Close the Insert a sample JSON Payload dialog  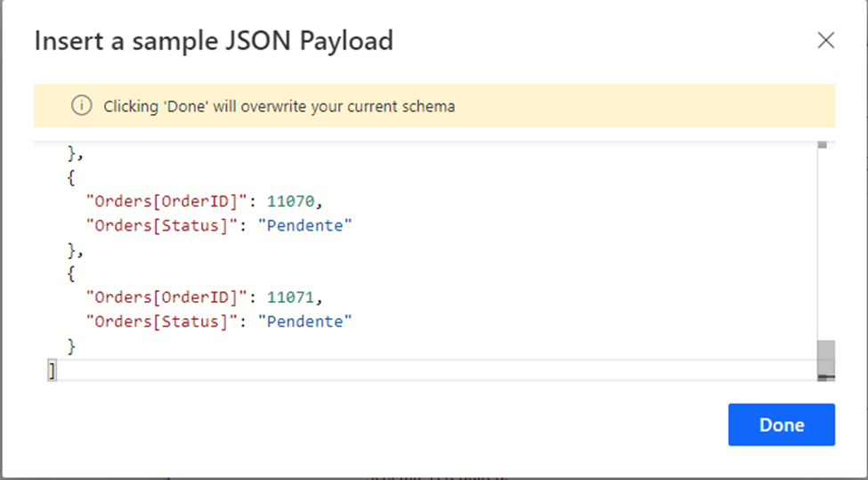825,41
